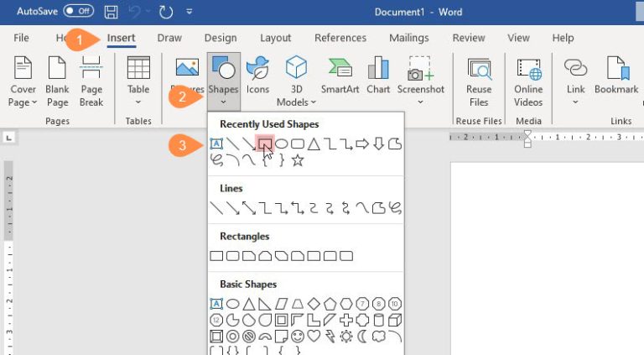
Task: Click the SmartArt button
Action: (x=340, y=75)
